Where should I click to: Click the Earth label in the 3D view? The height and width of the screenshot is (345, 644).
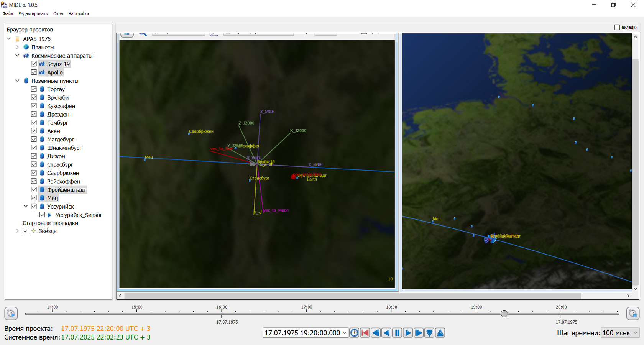tap(312, 179)
